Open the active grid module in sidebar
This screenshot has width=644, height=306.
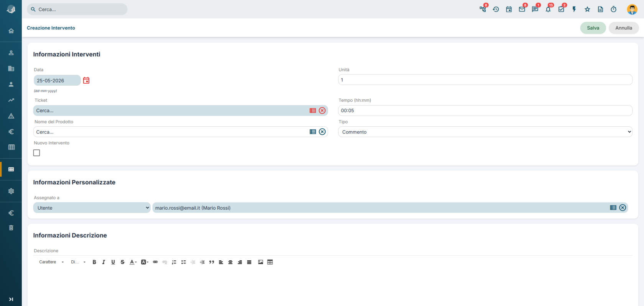[11, 169]
